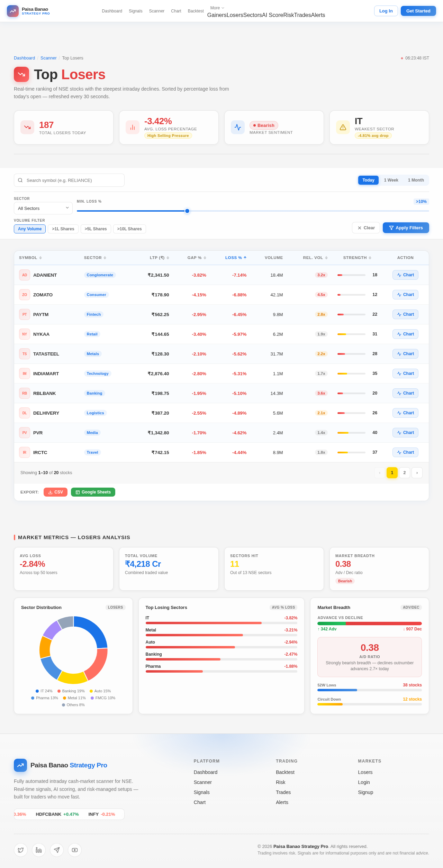Sort by Loss % column header
Viewport: 443px width, 868px height.
coord(236,258)
